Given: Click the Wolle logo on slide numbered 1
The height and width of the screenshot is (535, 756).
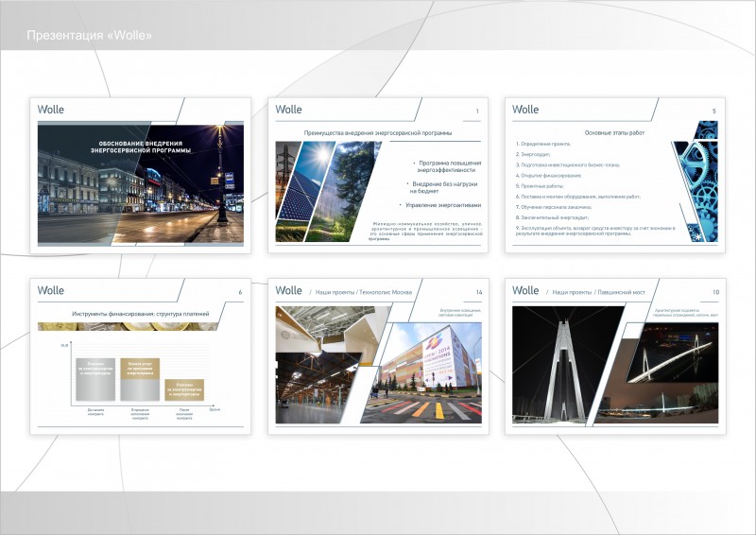Looking at the screenshot, I should click(x=288, y=110).
